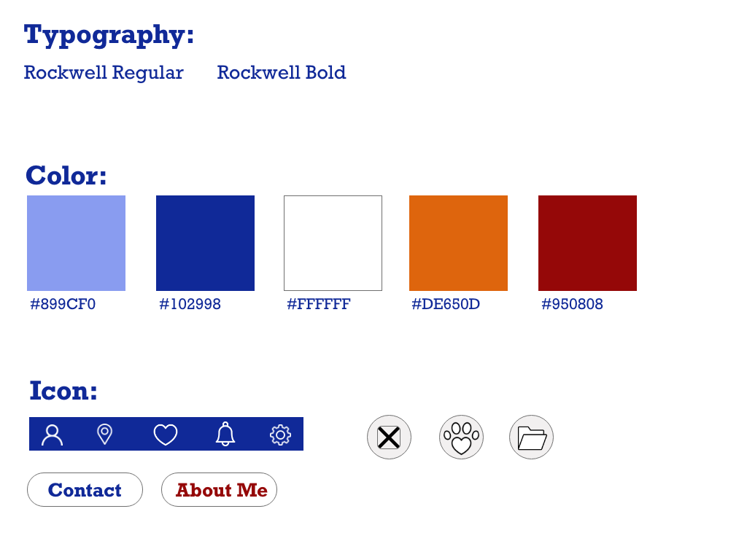Open the settings gear icon

(x=280, y=435)
